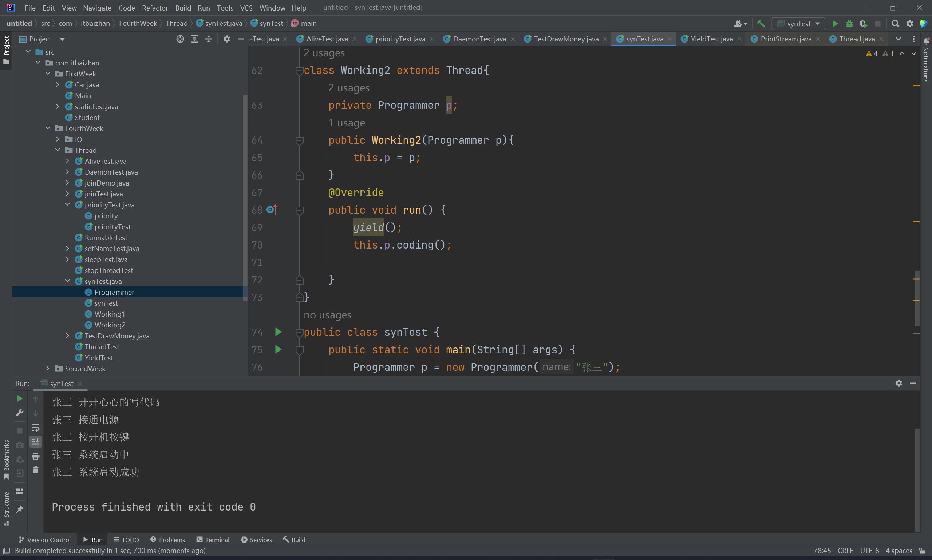Click editor vertical scrollbar thumb
The width and height of the screenshot is (932, 560).
[x=917, y=298]
